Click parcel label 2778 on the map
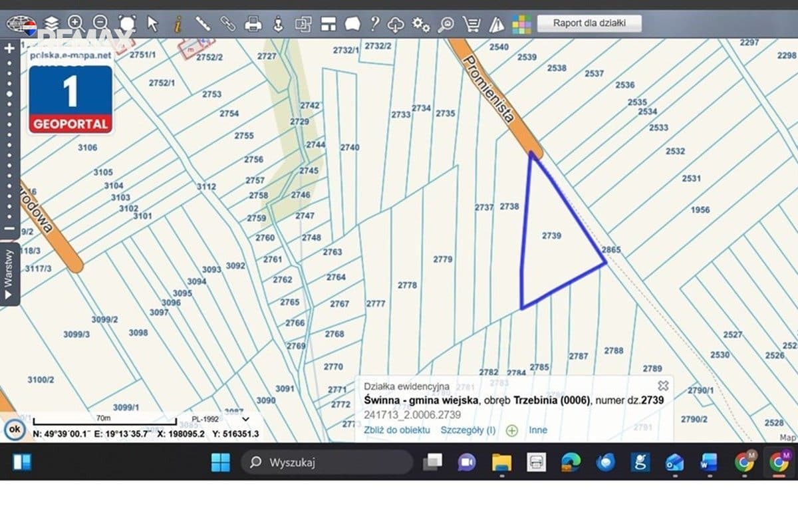 coord(408,285)
